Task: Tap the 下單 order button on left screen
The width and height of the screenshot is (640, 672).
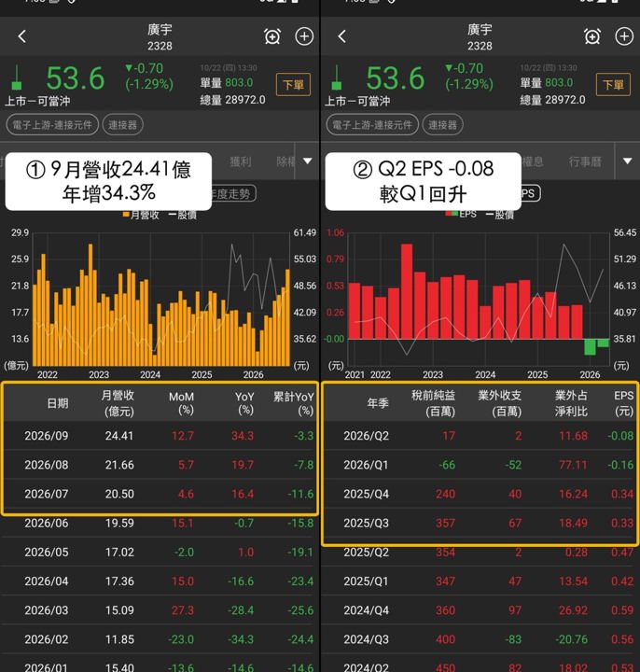Action: point(294,84)
